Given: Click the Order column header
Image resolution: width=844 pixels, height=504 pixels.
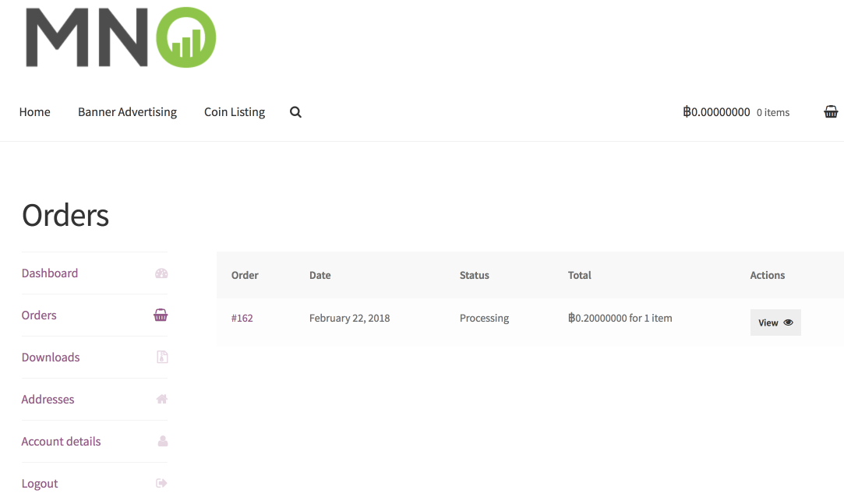Looking at the screenshot, I should point(245,275).
